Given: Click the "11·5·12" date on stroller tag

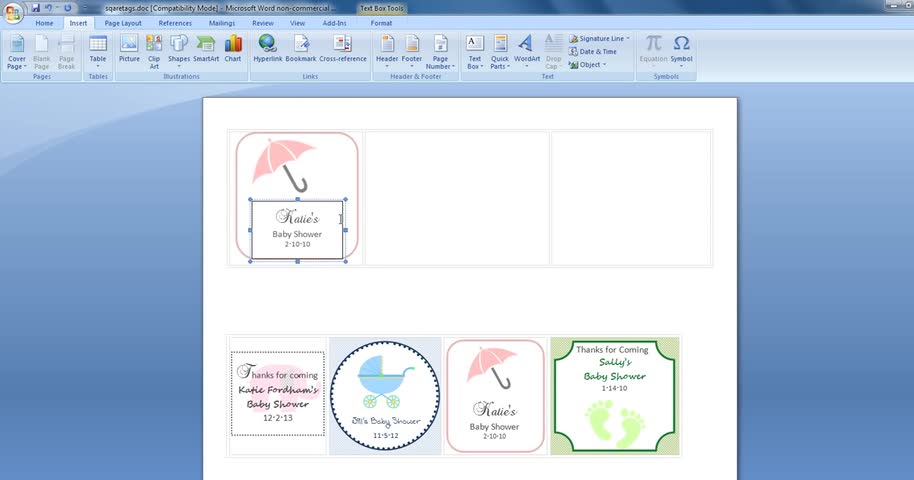Looking at the screenshot, I should coord(385,436).
